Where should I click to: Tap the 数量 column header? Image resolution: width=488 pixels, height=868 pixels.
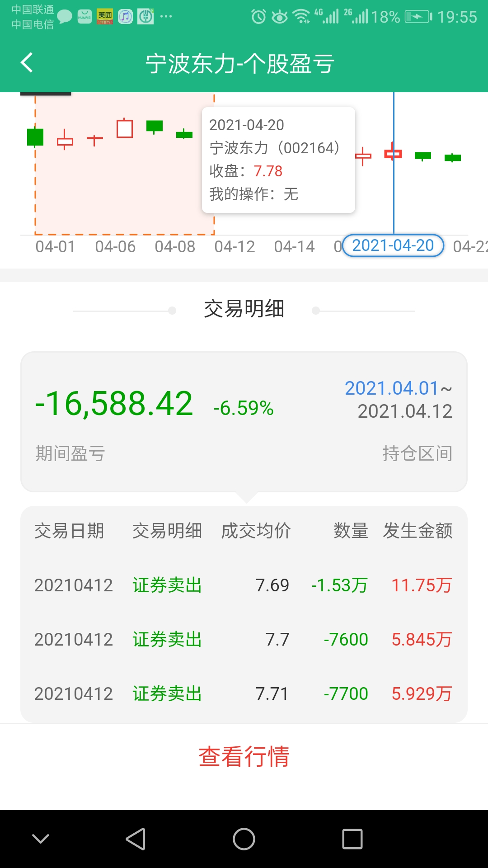[x=351, y=531]
